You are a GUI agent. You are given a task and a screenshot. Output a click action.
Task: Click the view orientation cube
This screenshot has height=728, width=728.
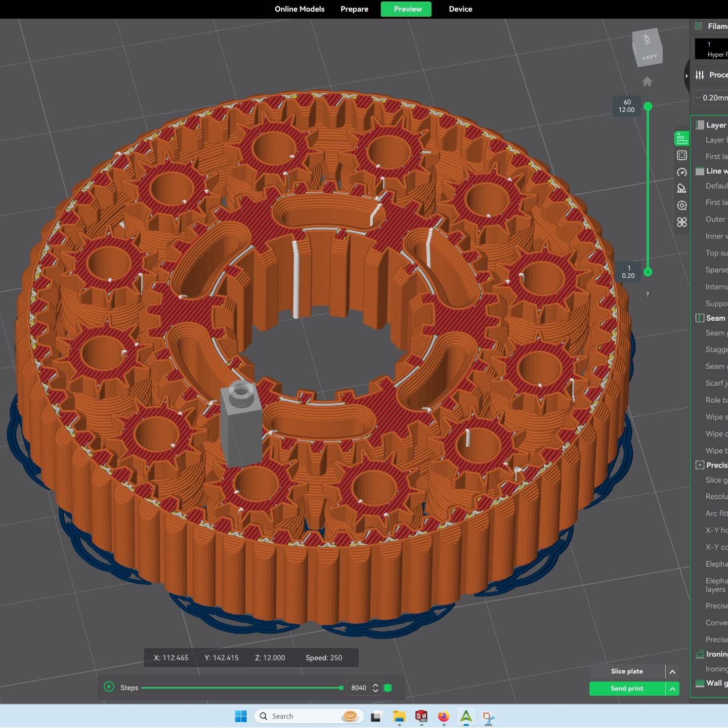[647, 47]
